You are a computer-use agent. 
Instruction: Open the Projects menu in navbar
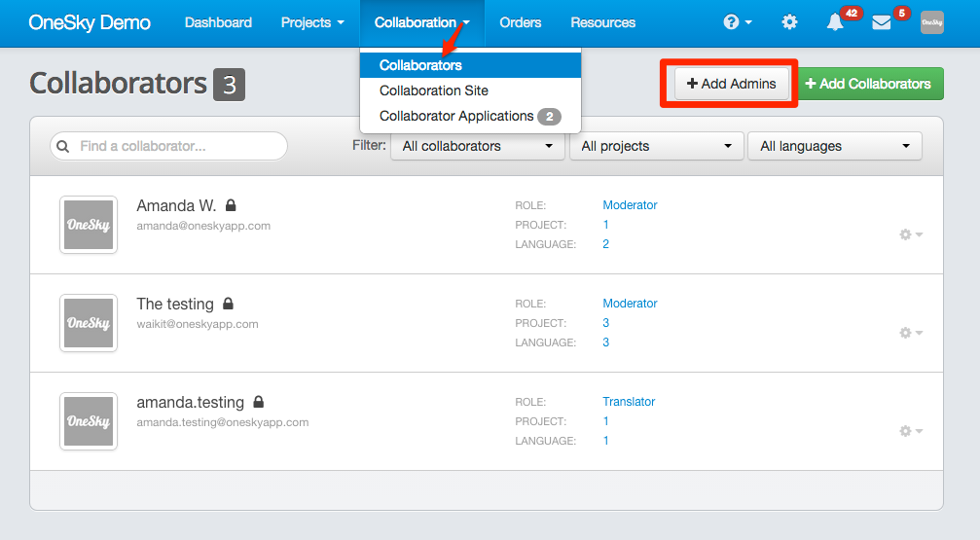pos(312,22)
